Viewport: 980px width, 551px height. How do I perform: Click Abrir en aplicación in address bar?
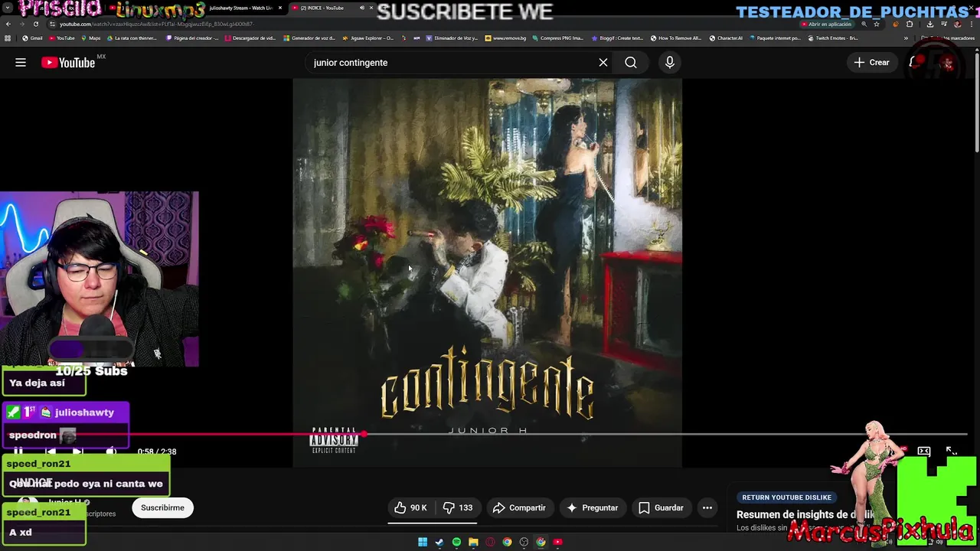(825, 24)
